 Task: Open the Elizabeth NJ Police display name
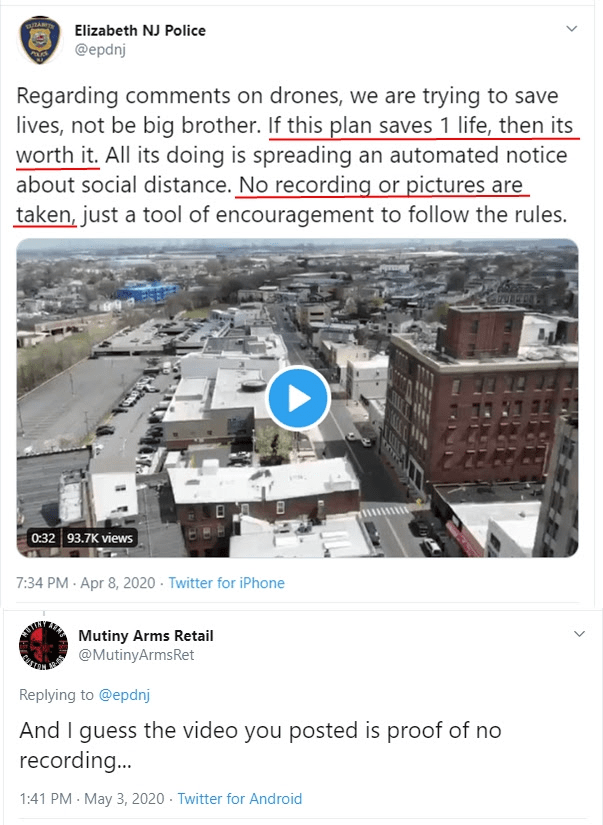140,30
